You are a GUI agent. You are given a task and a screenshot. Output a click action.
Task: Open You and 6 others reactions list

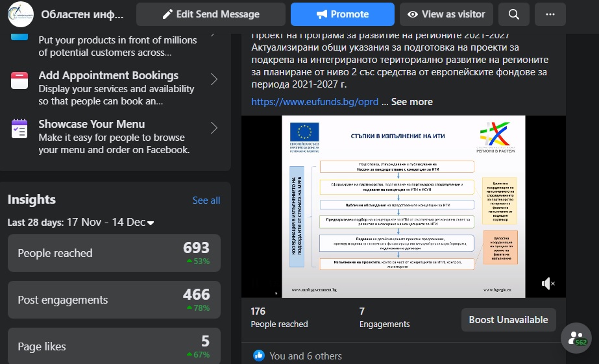point(306,356)
